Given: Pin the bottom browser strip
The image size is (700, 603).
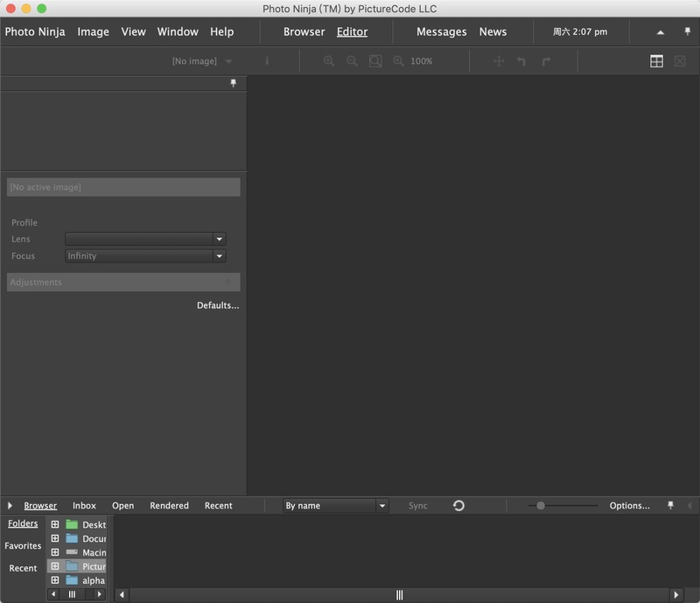Looking at the screenshot, I should tap(670, 505).
